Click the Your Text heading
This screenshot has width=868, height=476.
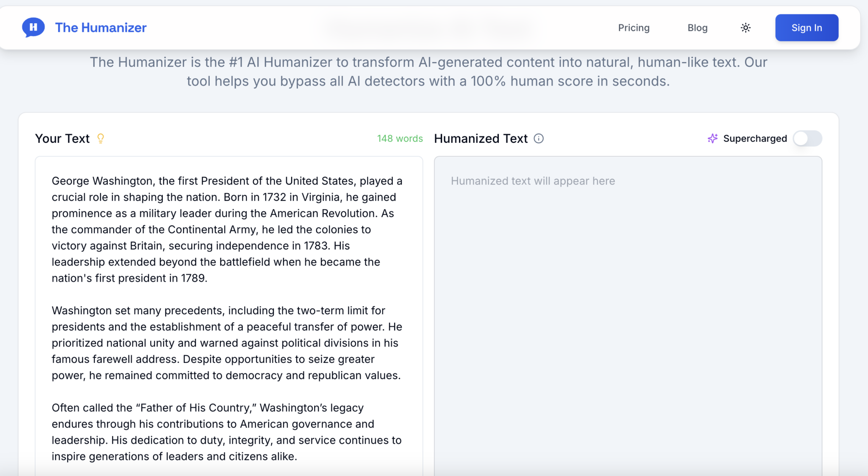click(x=62, y=138)
